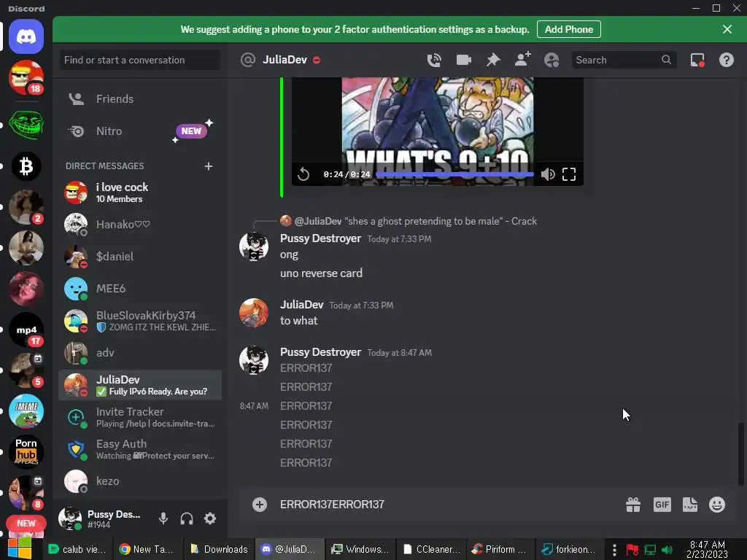Focus the Search messages box
This screenshot has width=747, height=560.
pyautogui.click(x=624, y=60)
